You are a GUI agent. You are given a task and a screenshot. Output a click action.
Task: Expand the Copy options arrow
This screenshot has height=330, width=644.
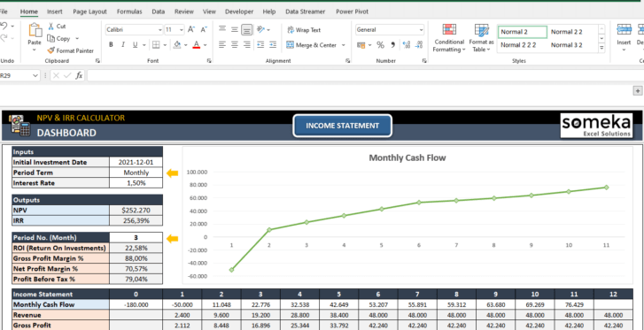point(77,39)
